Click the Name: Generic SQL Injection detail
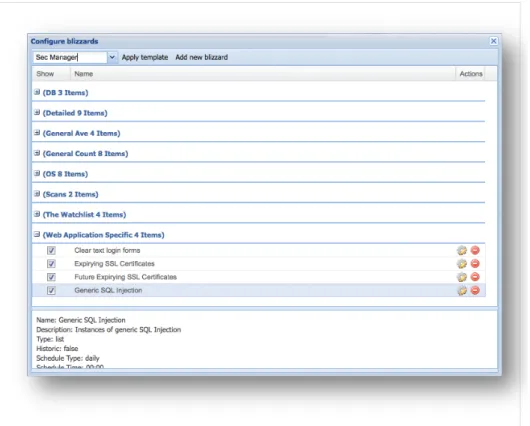 (81, 320)
